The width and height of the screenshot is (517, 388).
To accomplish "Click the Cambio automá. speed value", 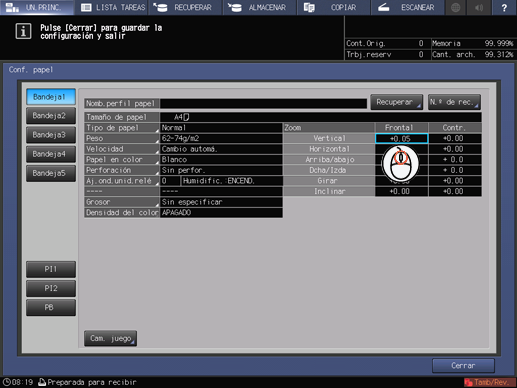I will (221, 149).
